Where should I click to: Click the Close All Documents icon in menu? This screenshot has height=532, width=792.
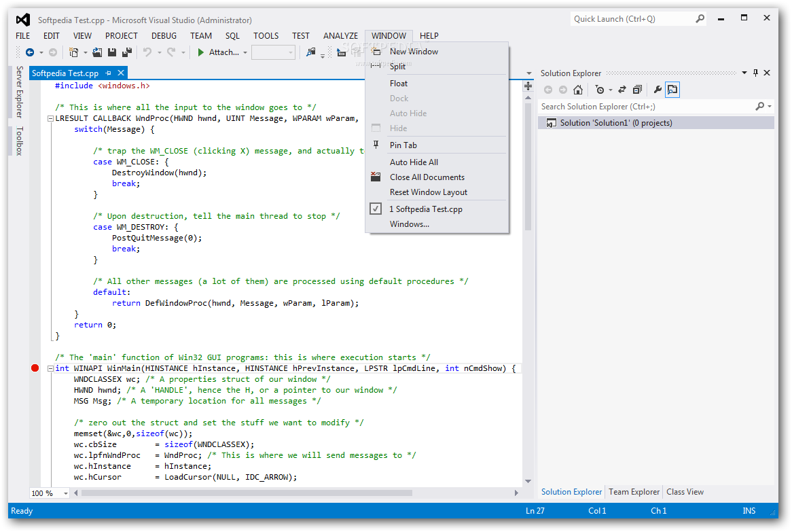pos(376,177)
